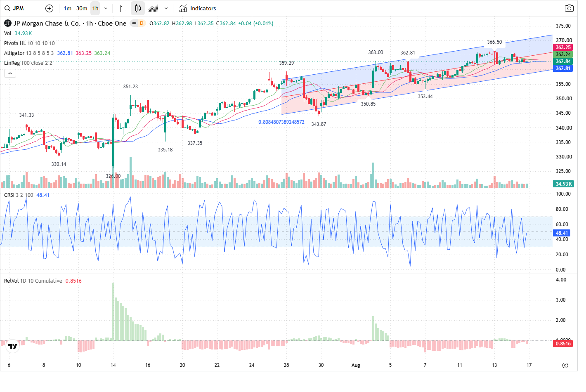
Task: Select the LinReg indicator legend
Action: [x=28, y=63]
